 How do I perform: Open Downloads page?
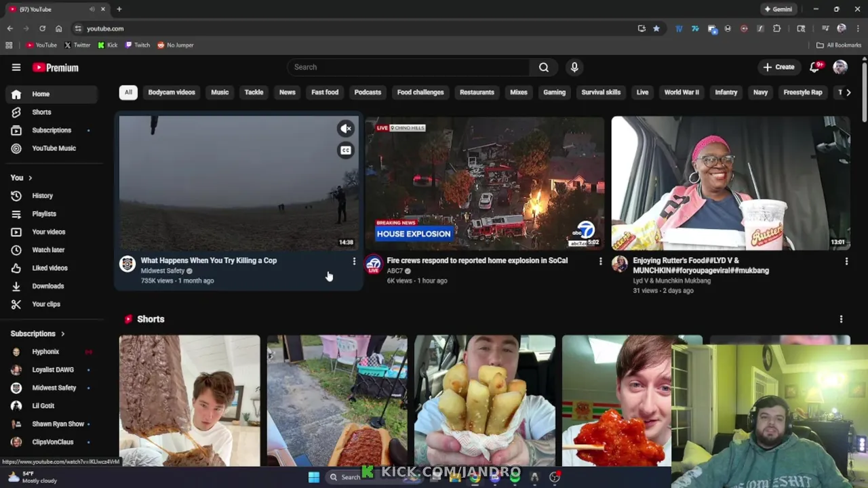coord(52,286)
